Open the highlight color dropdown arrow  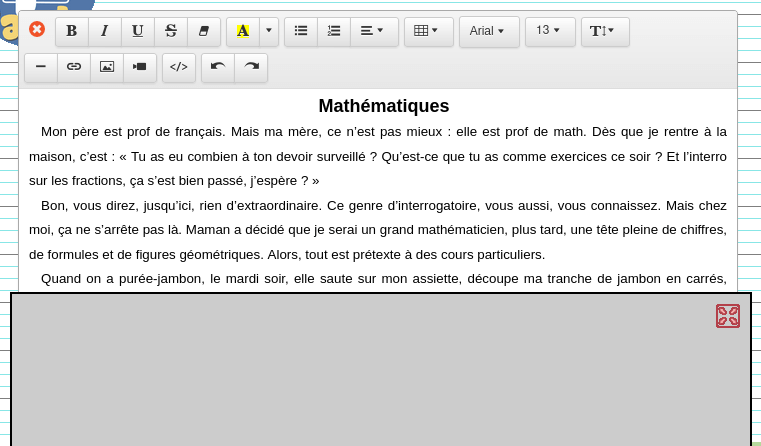point(269,32)
